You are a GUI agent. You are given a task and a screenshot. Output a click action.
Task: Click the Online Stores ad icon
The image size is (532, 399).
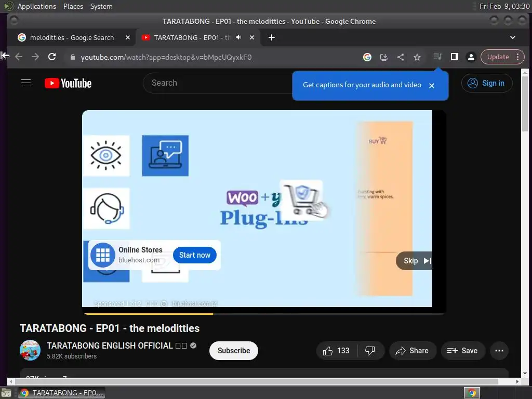pyautogui.click(x=103, y=255)
